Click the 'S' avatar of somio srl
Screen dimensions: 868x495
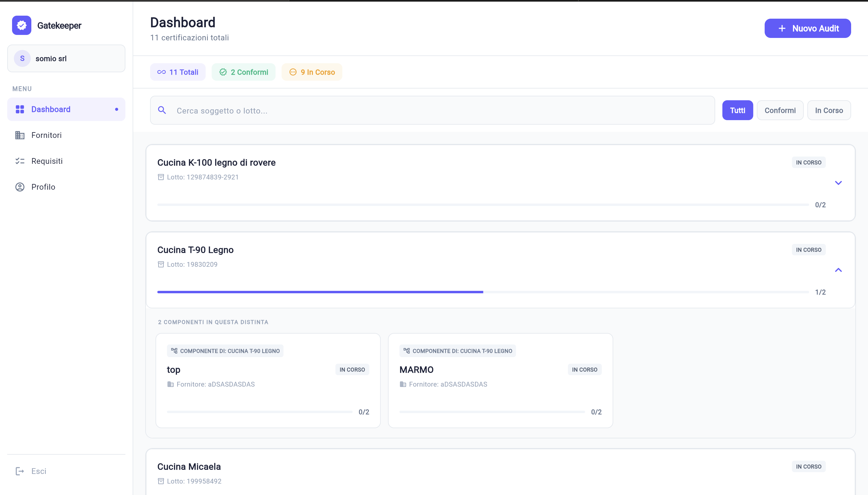[22, 58]
